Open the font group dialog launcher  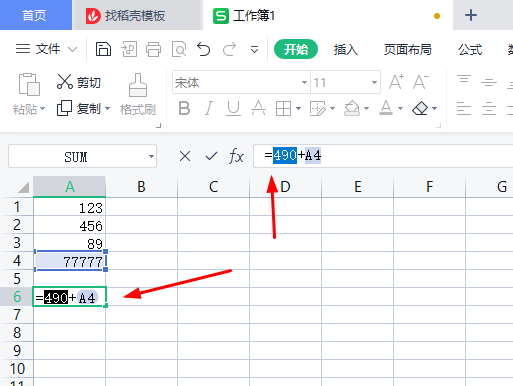coord(439,126)
